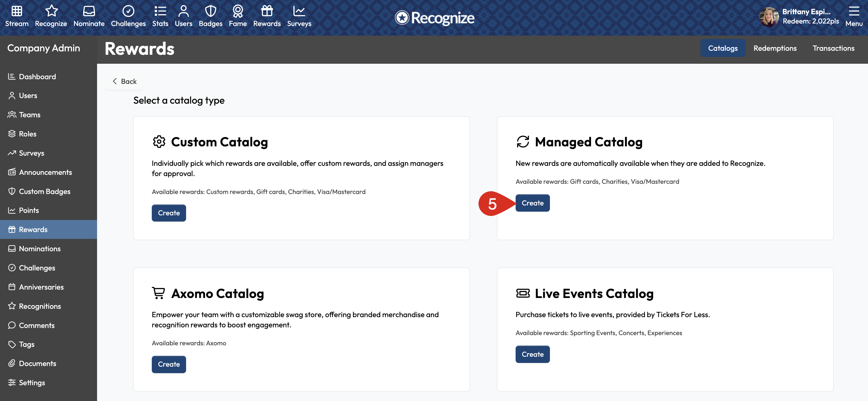The width and height of the screenshot is (868, 401).
Task: Create a Custom Catalog
Action: (169, 213)
